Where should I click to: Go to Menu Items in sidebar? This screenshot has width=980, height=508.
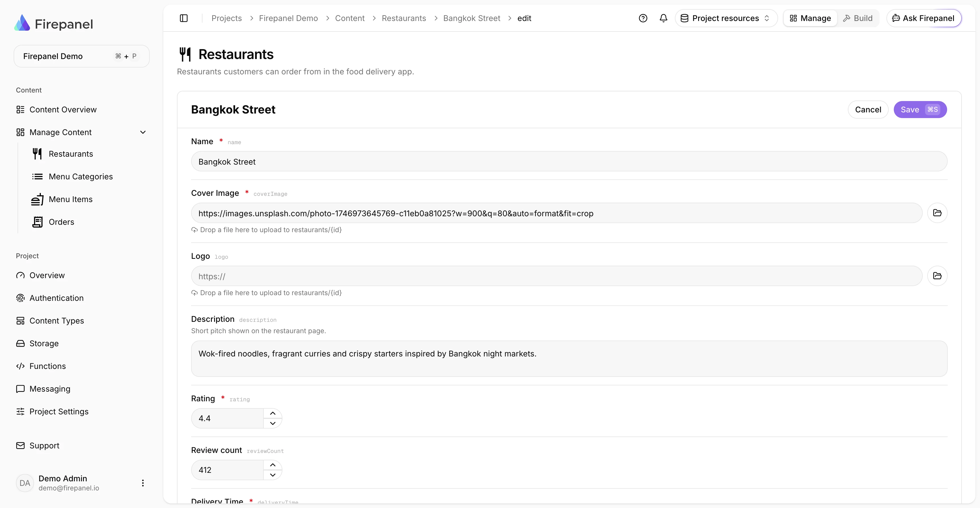pyautogui.click(x=71, y=199)
